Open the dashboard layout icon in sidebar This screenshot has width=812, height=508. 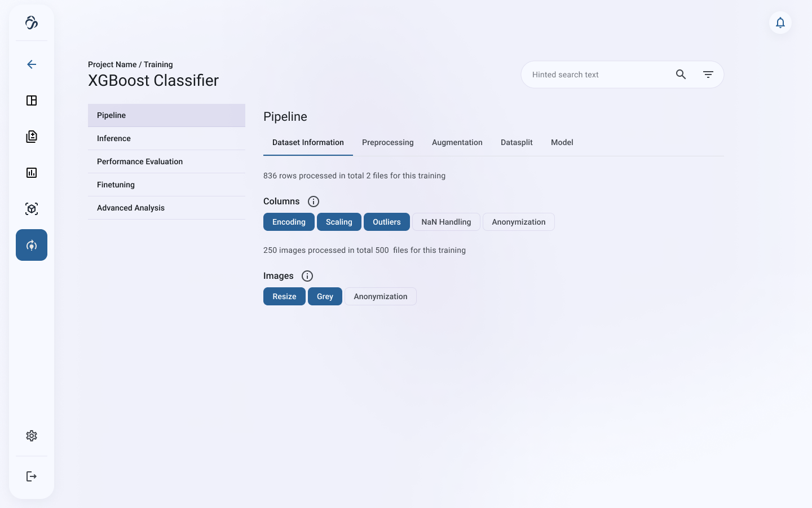click(x=32, y=100)
